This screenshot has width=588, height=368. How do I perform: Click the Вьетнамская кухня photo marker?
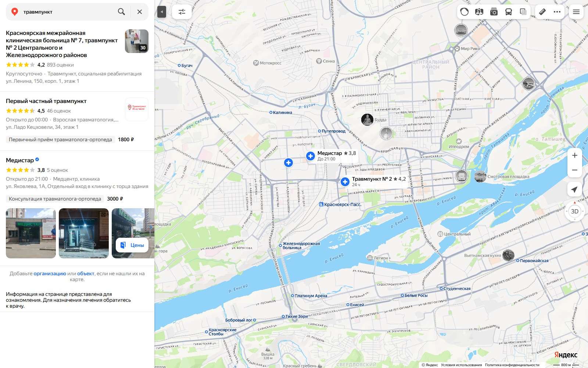(508, 255)
